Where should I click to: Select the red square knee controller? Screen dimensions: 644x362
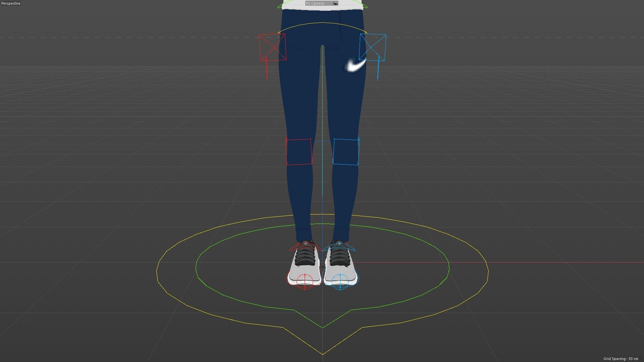pos(299,151)
